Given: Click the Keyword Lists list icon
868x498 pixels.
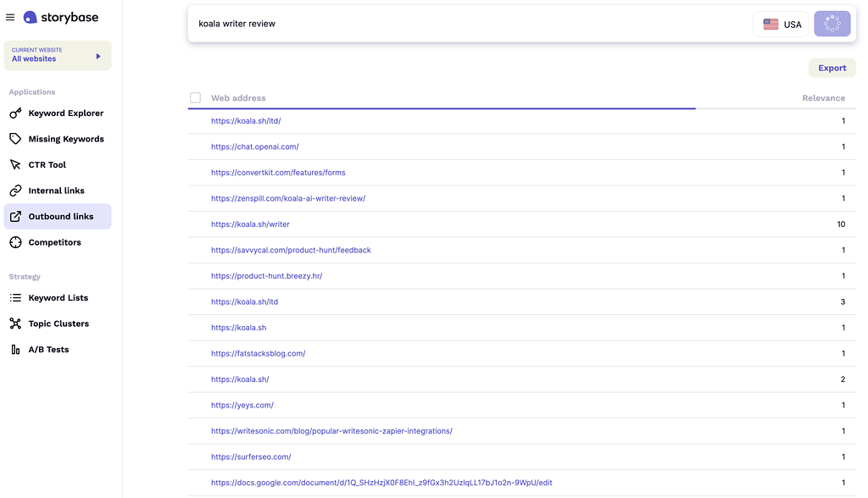Looking at the screenshot, I should tap(15, 297).
